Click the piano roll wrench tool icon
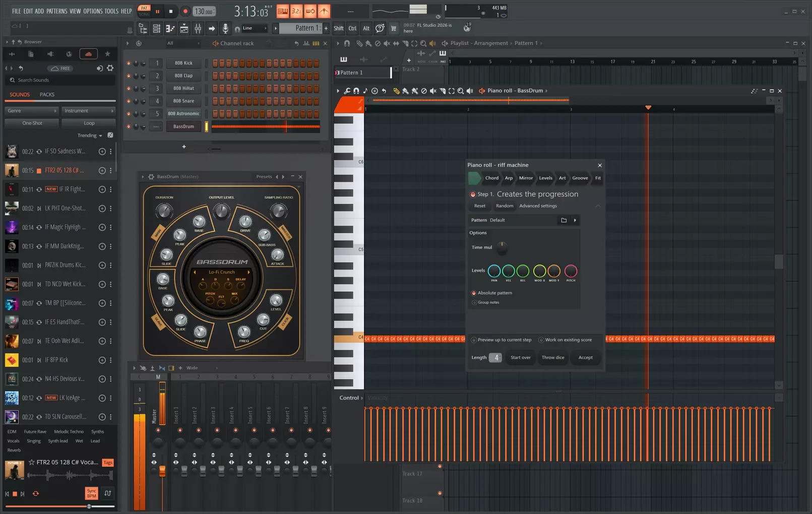The width and height of the screenshot is (812, 514). (347, 91)
